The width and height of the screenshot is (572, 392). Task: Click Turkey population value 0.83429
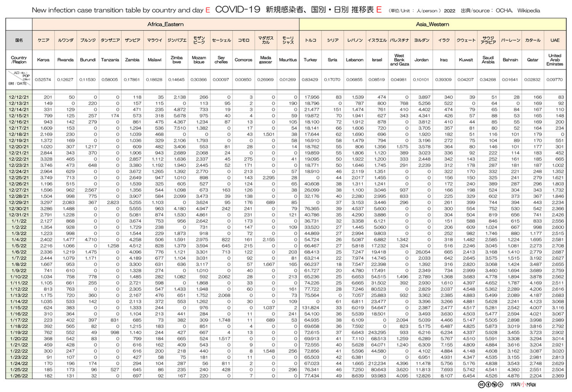[x=310, y=79]
